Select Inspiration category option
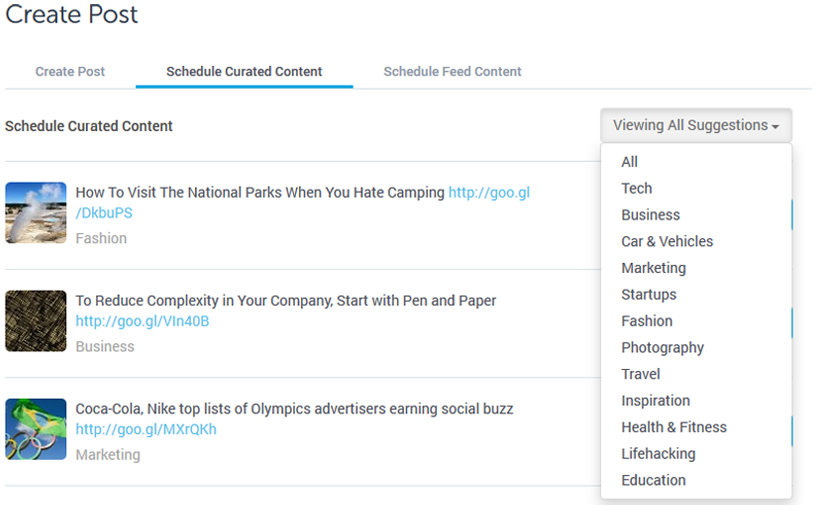The width and height of the screenshot is (816, 505). [x=655, y=400]
